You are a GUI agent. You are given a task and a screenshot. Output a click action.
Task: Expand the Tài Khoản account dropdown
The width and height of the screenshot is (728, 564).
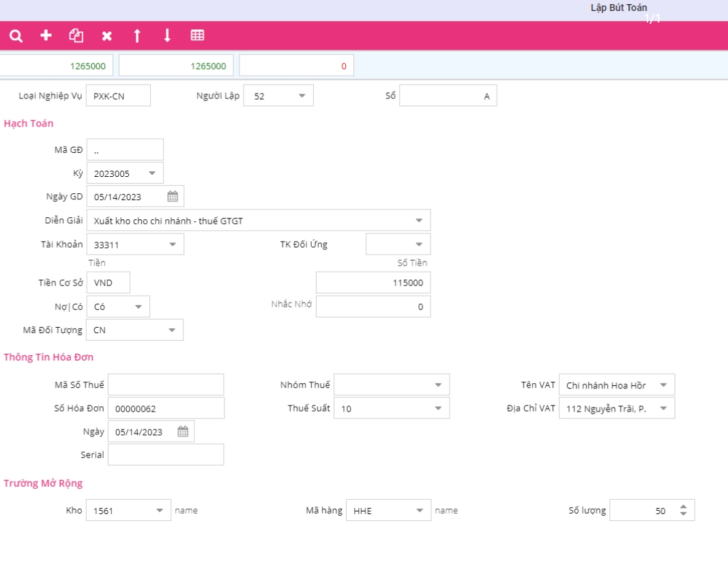pos(172,244)
